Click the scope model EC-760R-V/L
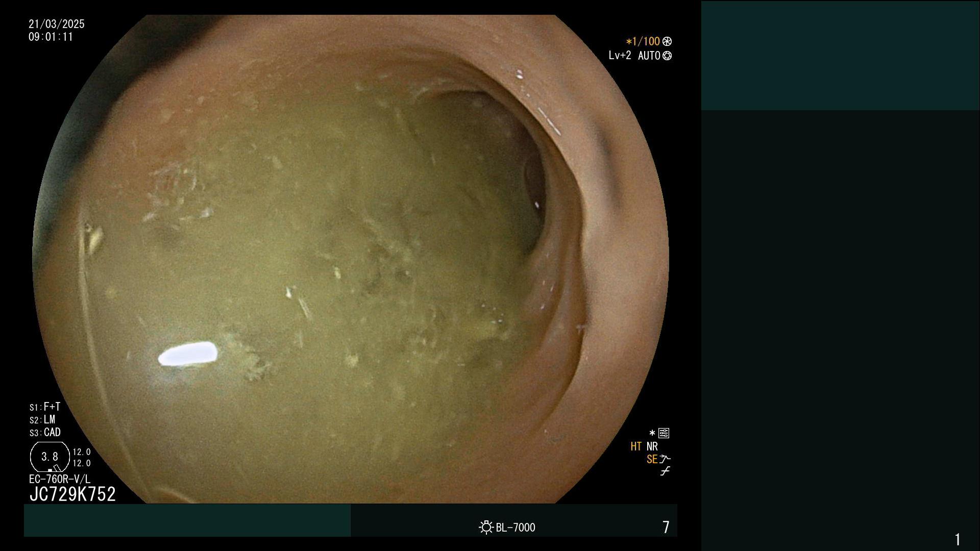 pyautogui.click(x=60, y=479)
